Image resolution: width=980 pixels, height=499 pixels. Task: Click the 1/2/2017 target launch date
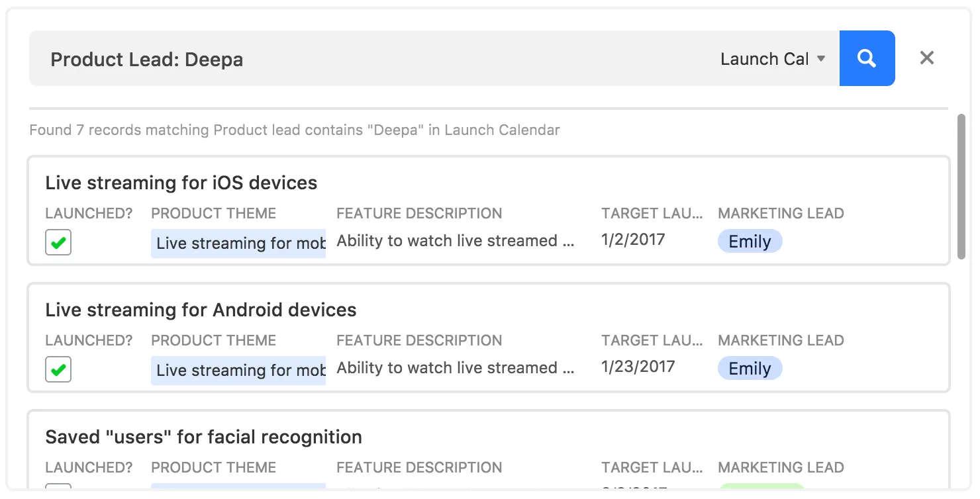[x=632, y=240]
